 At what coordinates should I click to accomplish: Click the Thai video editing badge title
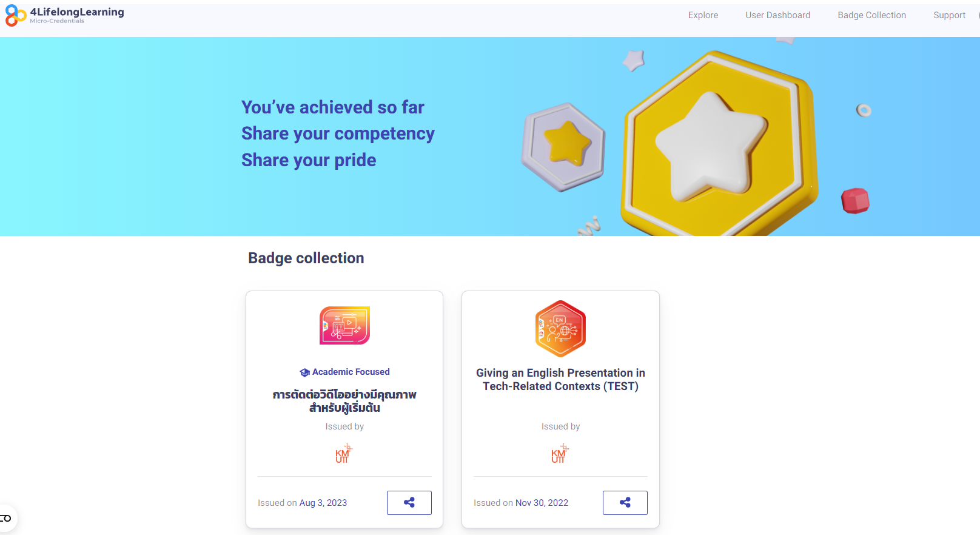[344, 400]
